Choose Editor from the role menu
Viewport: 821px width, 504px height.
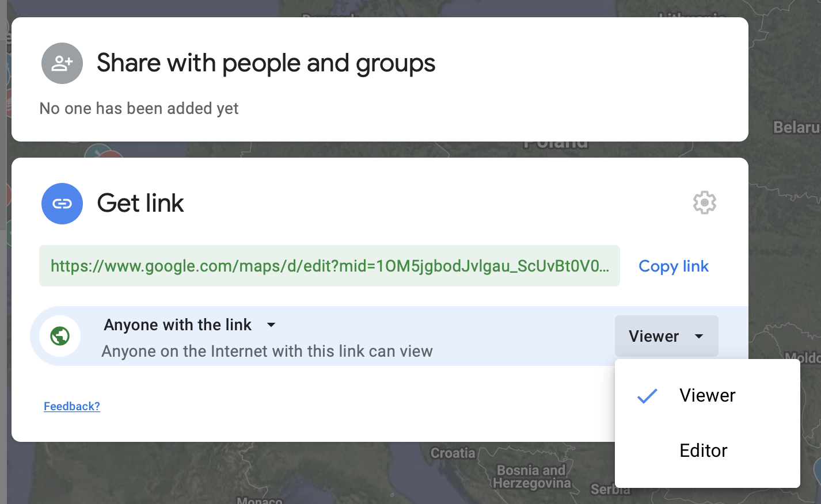703,450
